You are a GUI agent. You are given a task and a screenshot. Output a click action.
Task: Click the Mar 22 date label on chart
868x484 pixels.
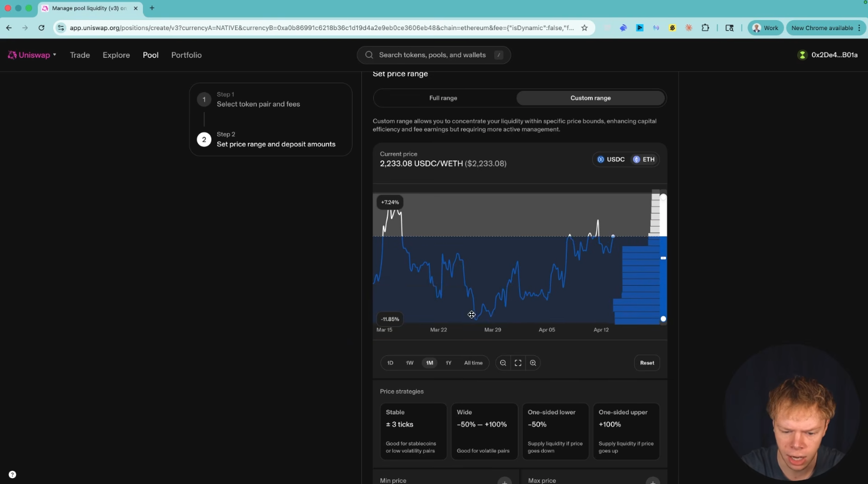click(x=439, y=330)
